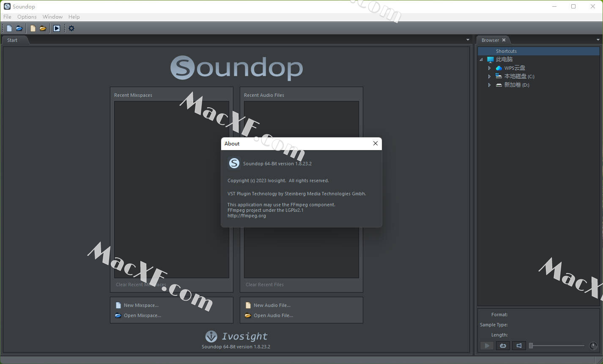Click the yellow Open Audio File folder toolbar icon

(43, 28)
